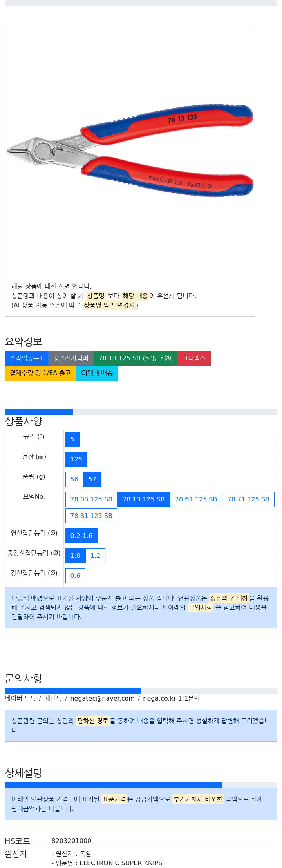Select the 수작업공구1 category tag
Viewport: 282px width, 868px height.
pos(26,358)
